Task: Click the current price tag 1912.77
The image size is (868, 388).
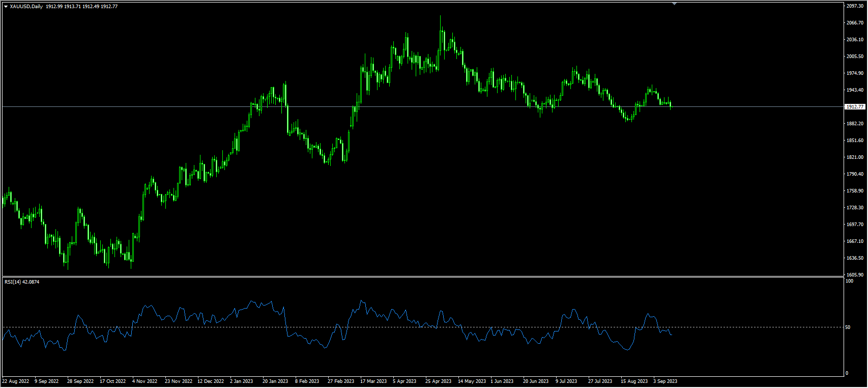Action: click(x=855, y=107)
